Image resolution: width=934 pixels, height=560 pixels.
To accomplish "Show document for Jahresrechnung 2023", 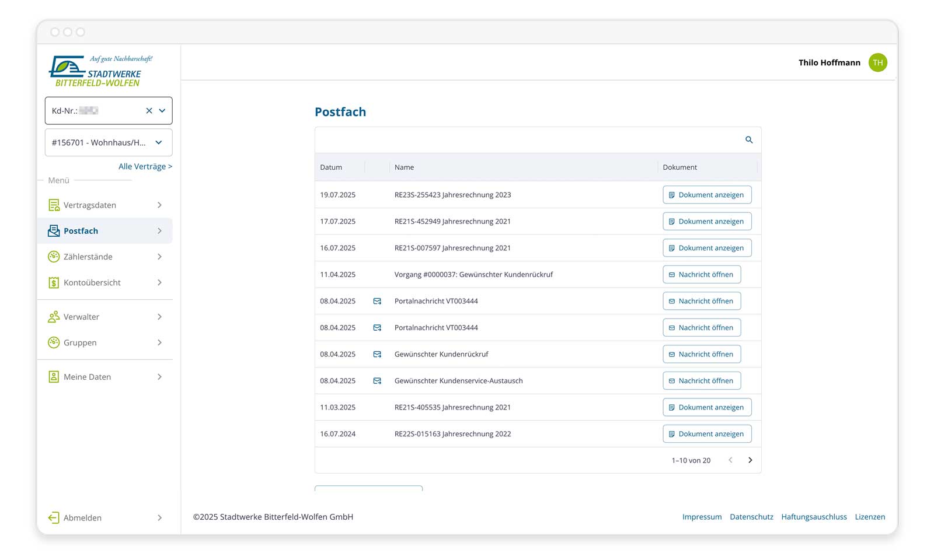I will (x=706, y=195).
